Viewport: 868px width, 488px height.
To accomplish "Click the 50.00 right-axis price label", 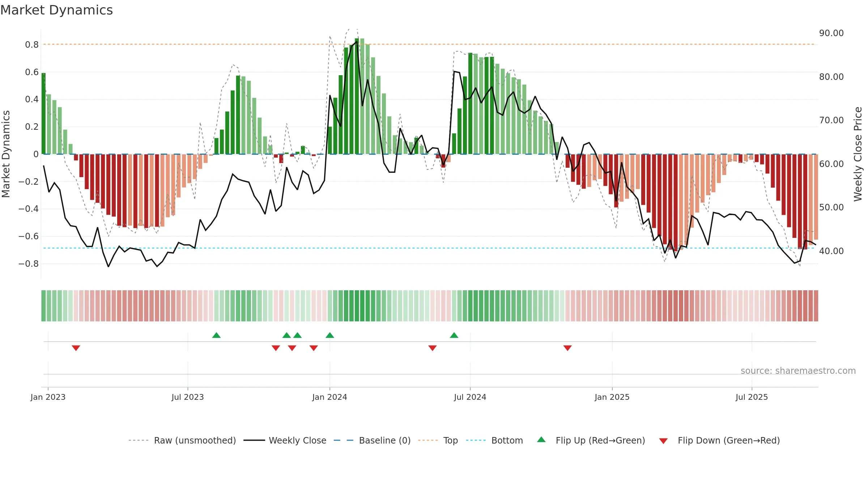I will point(831,207).
